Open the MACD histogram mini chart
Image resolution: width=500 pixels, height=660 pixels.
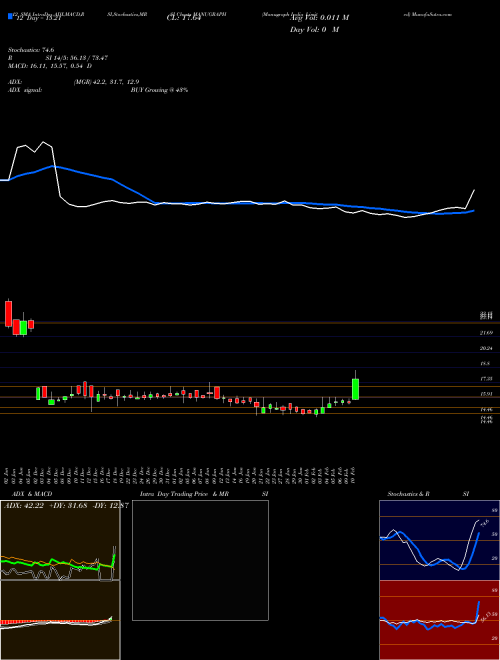[x=60, y=620]
